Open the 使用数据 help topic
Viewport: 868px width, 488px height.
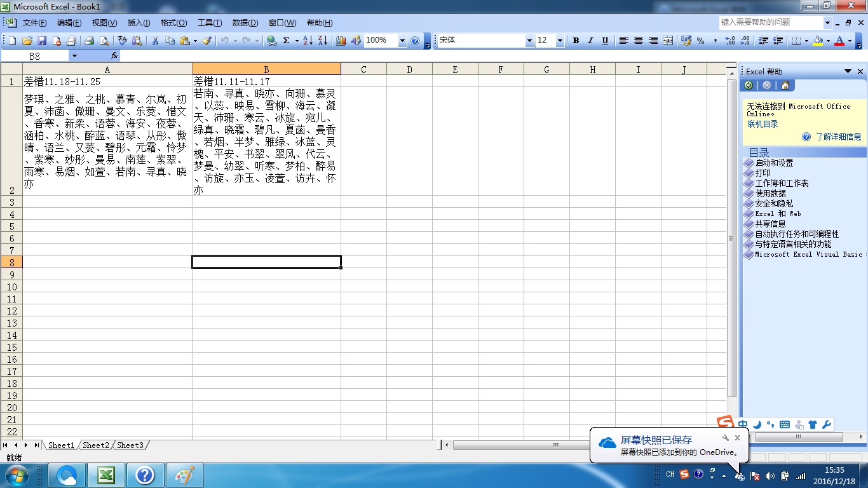[770, 193]
